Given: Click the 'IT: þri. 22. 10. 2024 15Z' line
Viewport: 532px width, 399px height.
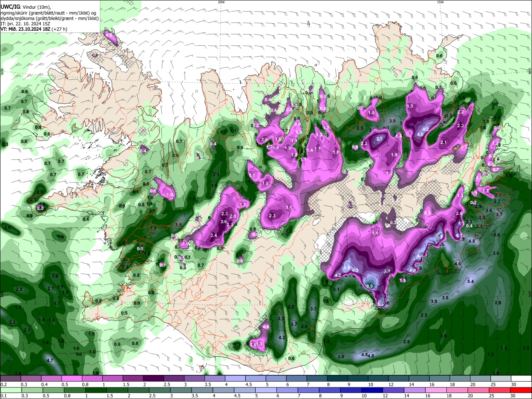Looking at the screenshot, I should (25, 24).
